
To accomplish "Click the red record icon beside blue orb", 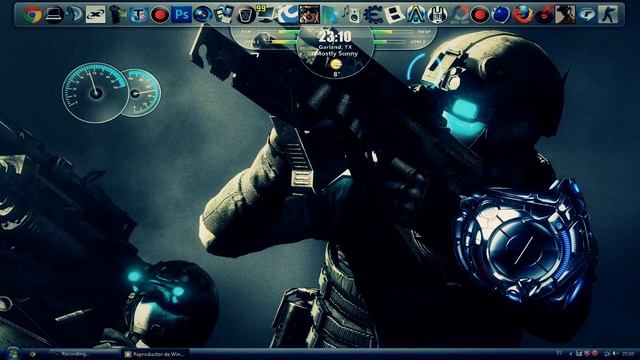I will (x=480, y=15).
